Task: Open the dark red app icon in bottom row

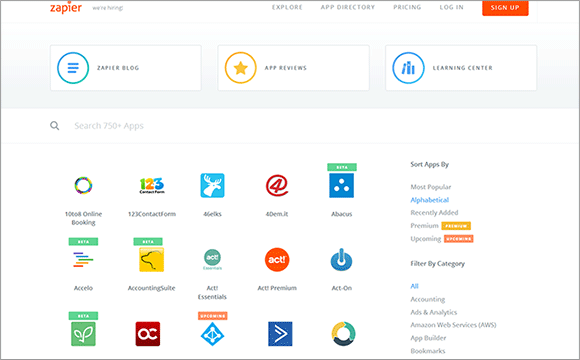Action: 148,334
